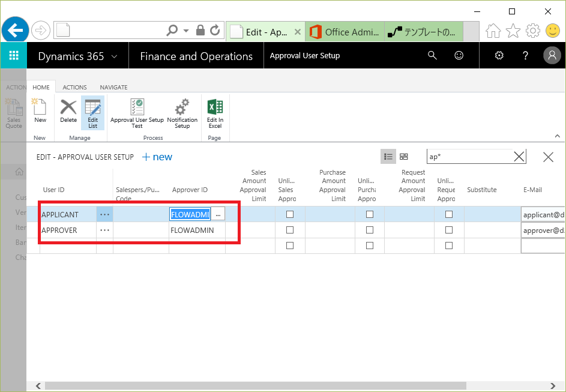Screen dimensions: 566x392
Task: Click the smiley feedback icon in browser
Action: click(552, 31)
